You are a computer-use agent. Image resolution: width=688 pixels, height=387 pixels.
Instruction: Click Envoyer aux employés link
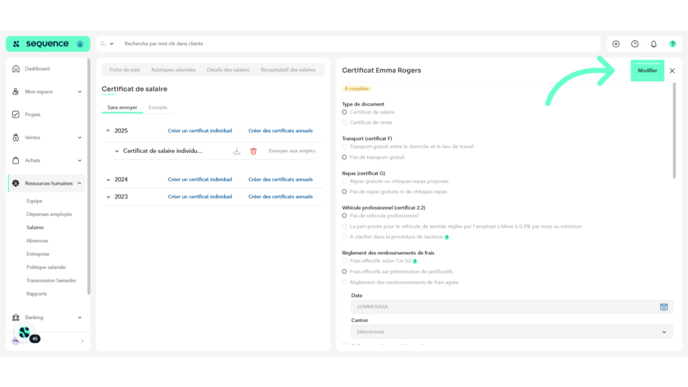292,151
